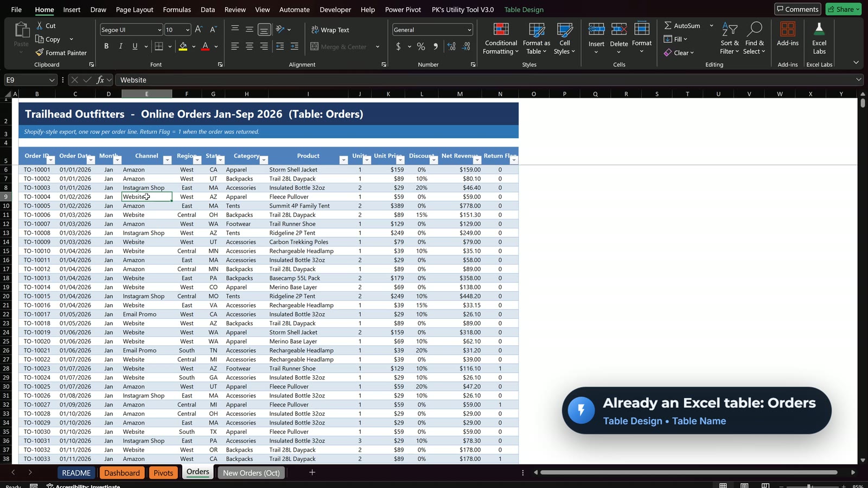Open Conditional Formatting menu
868x488 pixels.
(501, 38)
